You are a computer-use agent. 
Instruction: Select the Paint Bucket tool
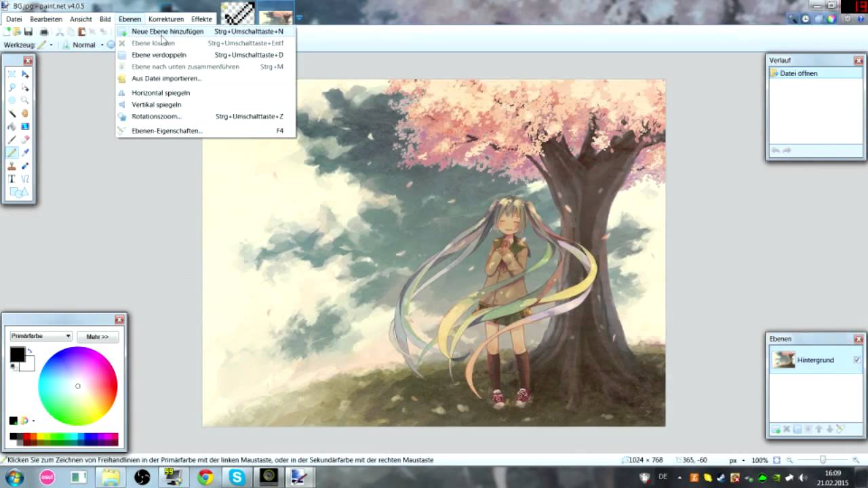click(12, 127)
